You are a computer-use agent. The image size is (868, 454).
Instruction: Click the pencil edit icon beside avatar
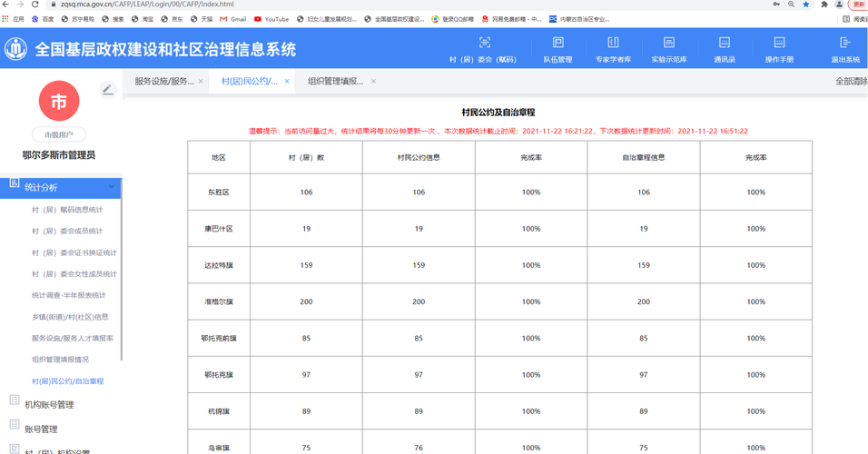pos(107,90)
